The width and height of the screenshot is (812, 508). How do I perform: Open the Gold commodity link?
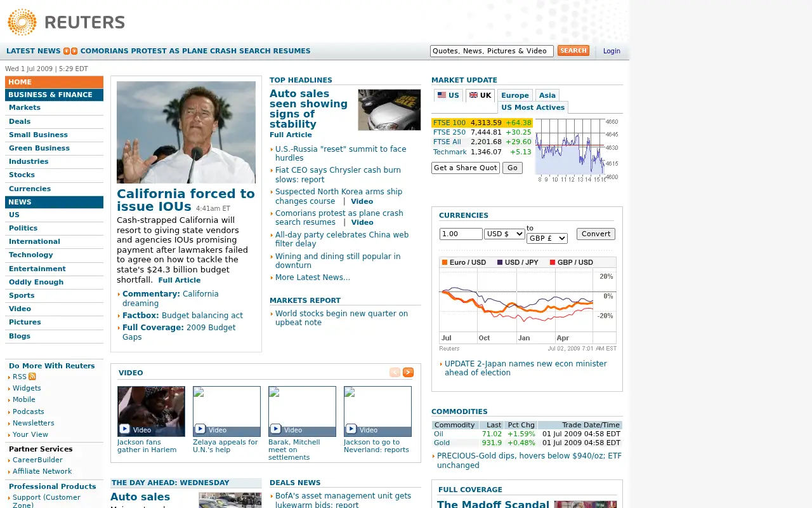(x=442, y=443)
